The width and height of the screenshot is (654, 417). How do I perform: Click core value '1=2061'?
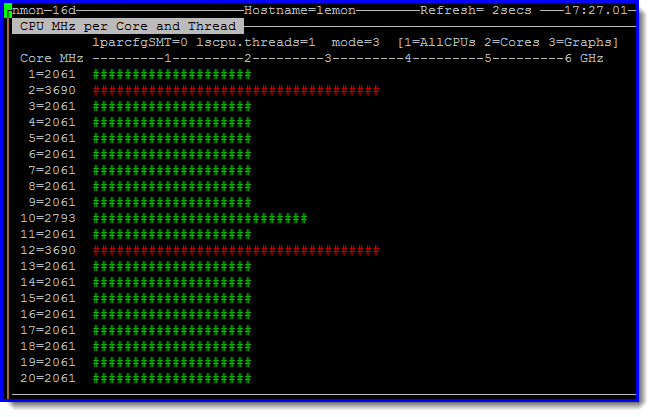pos(52,74)
